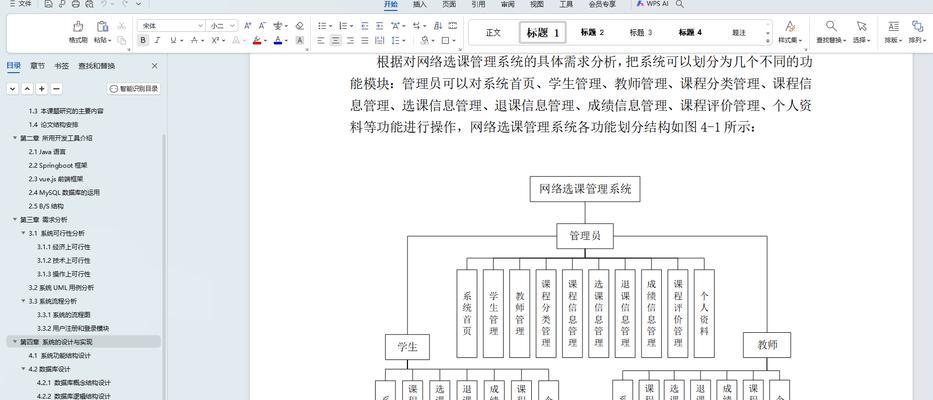Apply the 正文 style
The height and width of the screenshot is (400, 933).
coord(493,33)
